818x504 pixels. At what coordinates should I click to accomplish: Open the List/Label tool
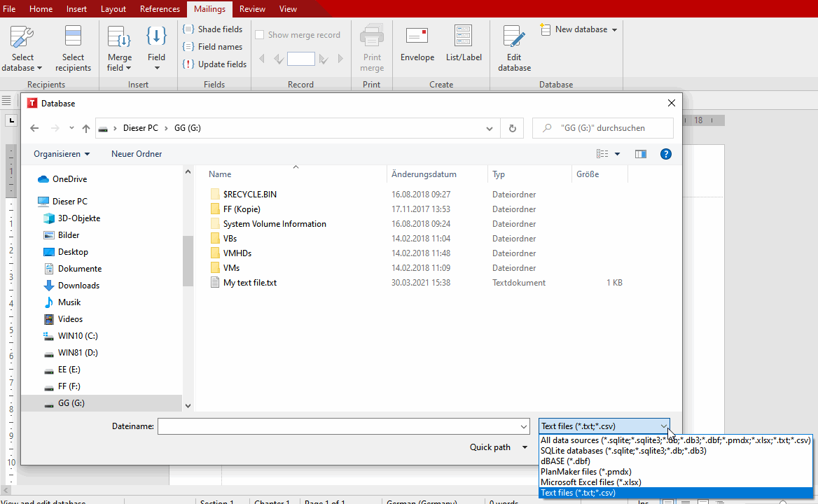tap(463, 37)
